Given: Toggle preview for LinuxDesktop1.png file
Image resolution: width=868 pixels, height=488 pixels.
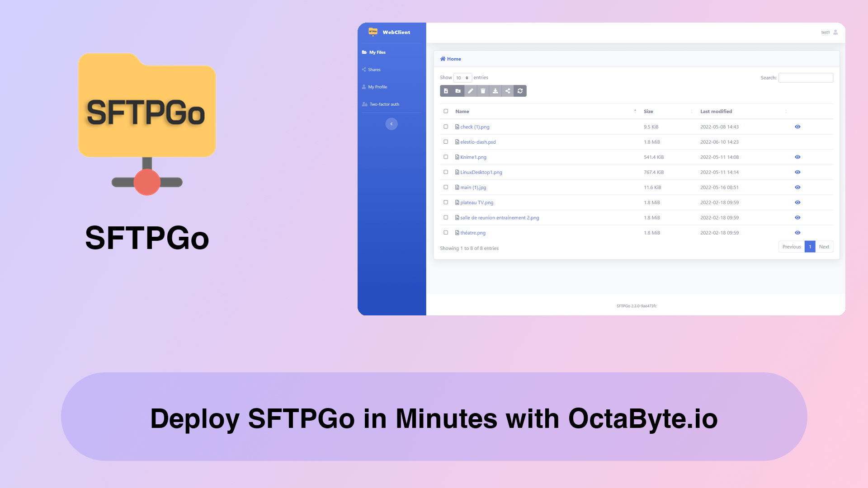Looking at the screenshot, I should (x=797, y=172).
